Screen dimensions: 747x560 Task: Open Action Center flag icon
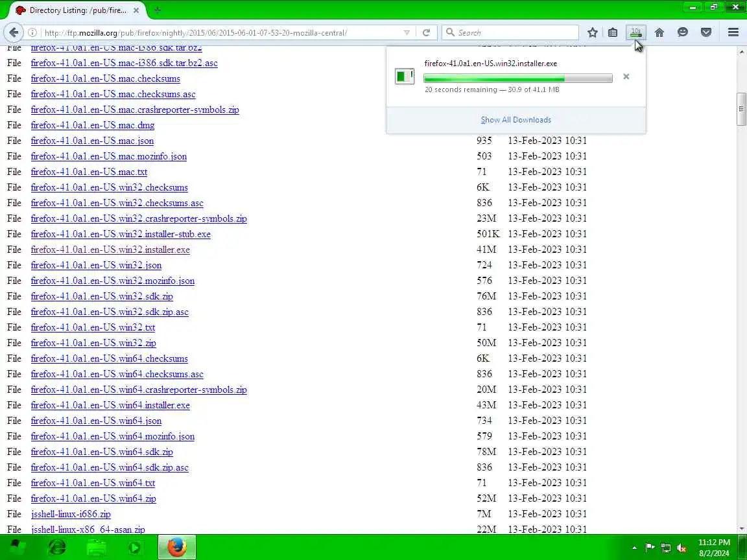tap(650, 548)
